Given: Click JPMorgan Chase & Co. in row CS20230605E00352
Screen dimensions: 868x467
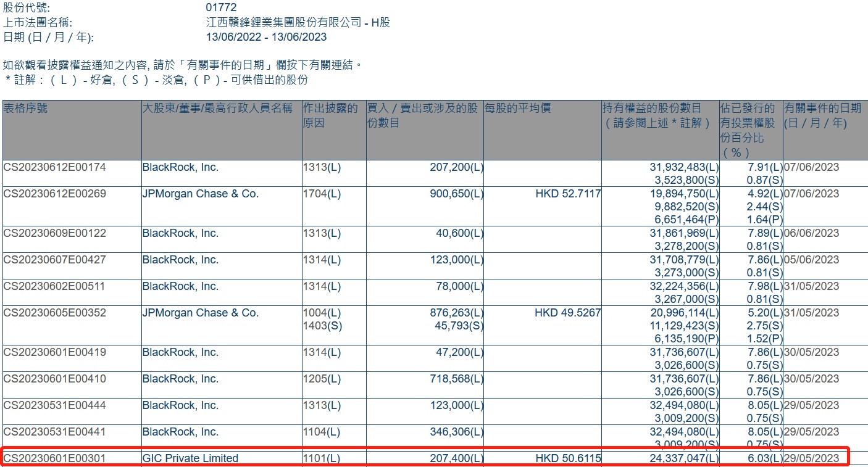Looking at the screenshot, I should 201,313.
